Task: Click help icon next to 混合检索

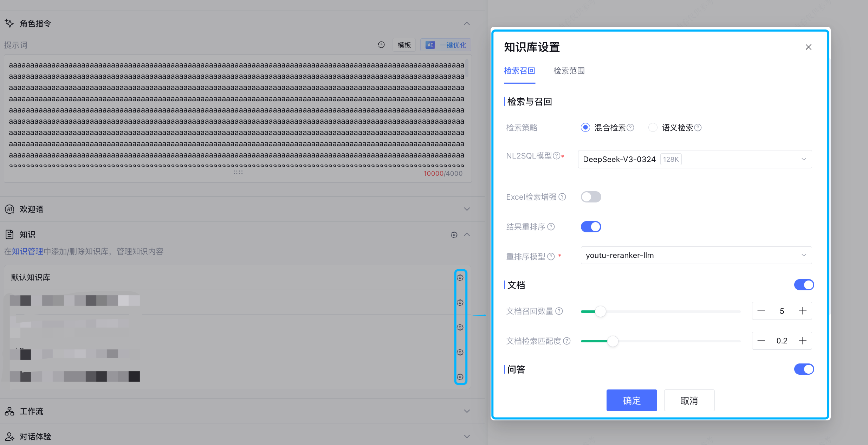Action: point(630,128)
